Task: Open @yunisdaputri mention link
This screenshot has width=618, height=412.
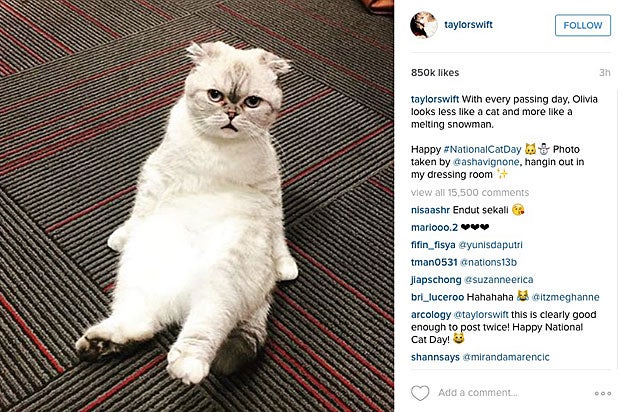Action: point(490,245)
